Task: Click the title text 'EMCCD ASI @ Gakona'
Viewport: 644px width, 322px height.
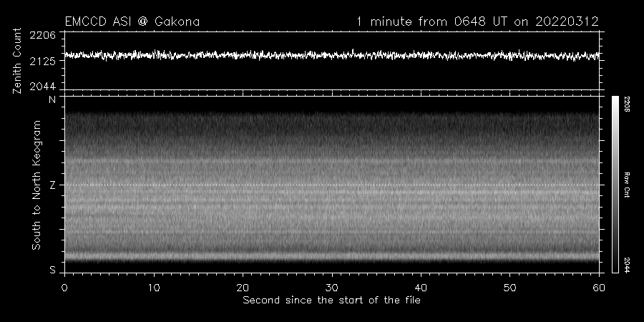Action: pyautogui.click(x=132, y=21)
